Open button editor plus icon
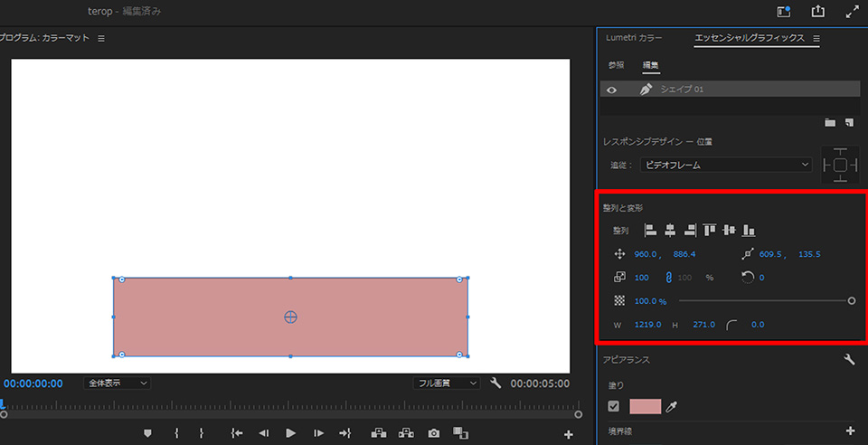The height and width of the screenshot is (445, 868). point(568,434)
